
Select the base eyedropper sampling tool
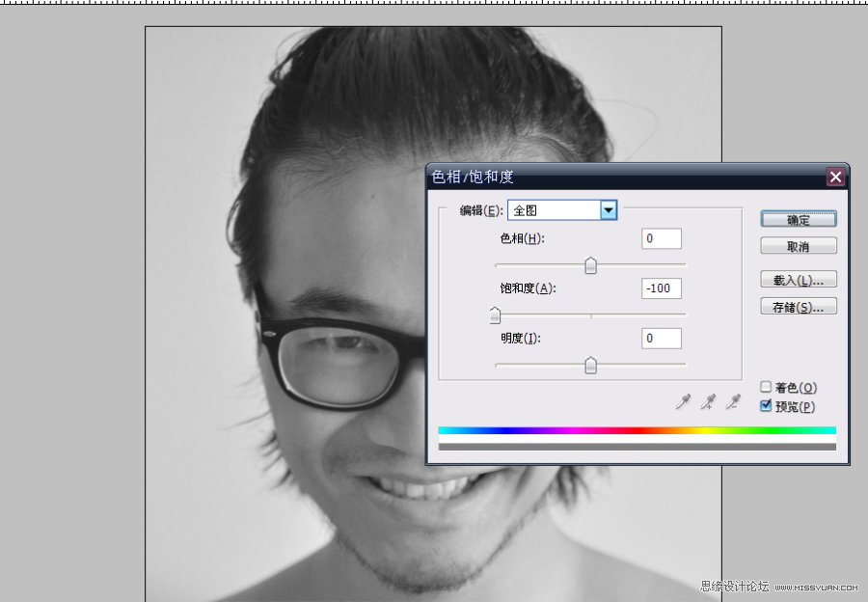coord(683,402)
